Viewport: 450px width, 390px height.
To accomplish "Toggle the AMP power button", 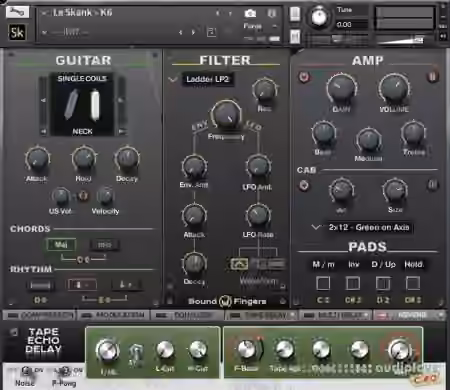I will click(304, 77).
